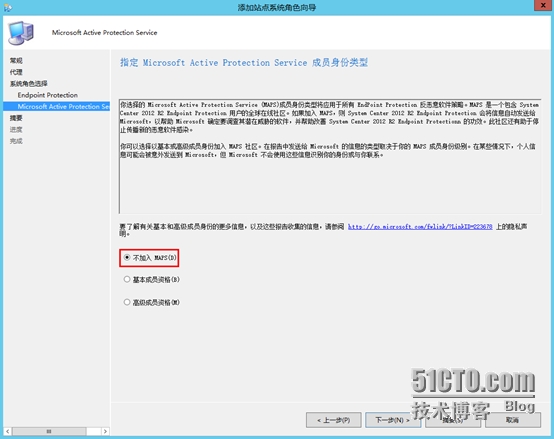Go to the 常规 step in sidebar
The image size is (554, 439).
[x=16, y=60]
